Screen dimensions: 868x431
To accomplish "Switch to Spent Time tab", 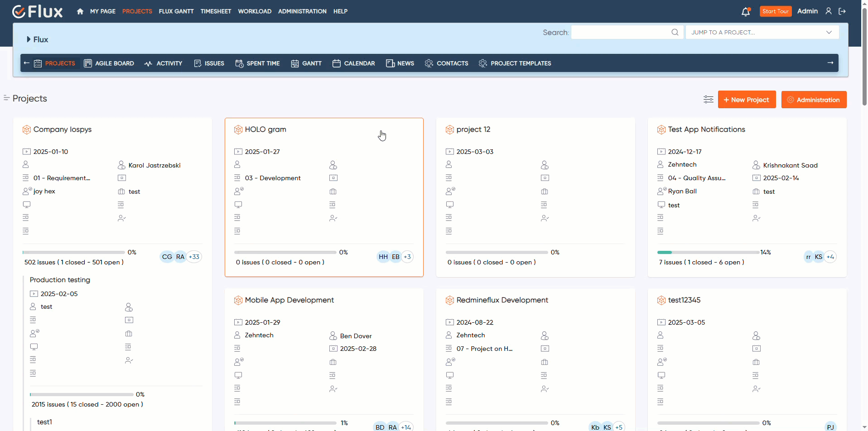I will pyautogui.click(x=258, y=63).
